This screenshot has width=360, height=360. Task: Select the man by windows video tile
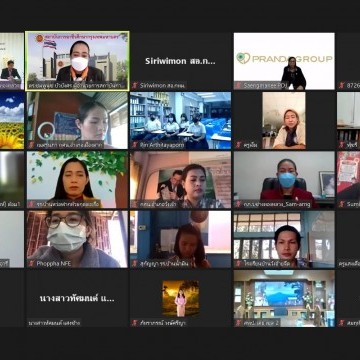[x=284, y=239]
